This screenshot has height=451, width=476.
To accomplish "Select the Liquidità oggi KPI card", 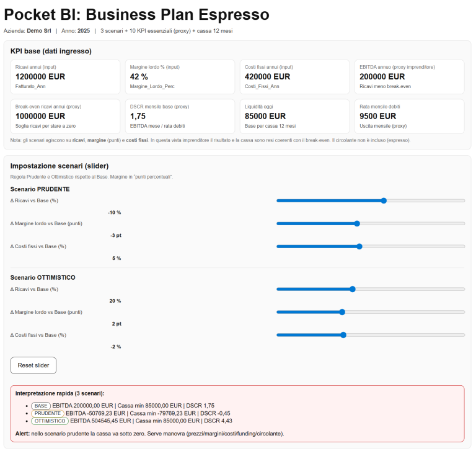I will (x=294, y=116).
